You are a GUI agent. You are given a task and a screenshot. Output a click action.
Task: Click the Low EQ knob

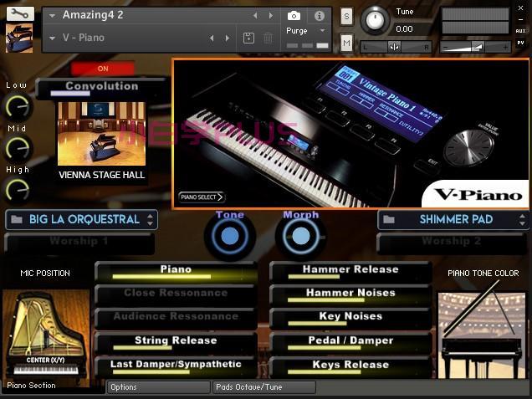pyautogui.click(x=18, y=107)
